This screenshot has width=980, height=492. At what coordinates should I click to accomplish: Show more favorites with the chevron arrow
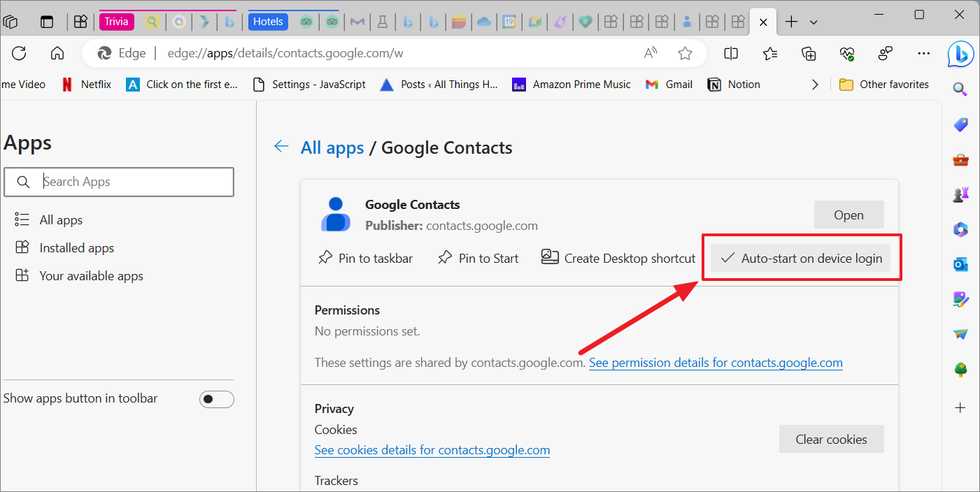click(815, 84)
